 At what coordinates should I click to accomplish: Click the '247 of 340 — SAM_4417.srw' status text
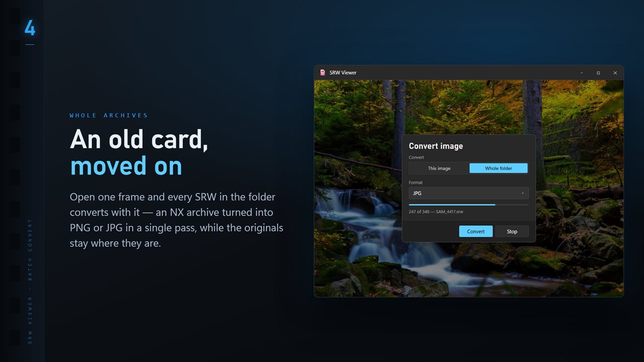coord(436,212)
